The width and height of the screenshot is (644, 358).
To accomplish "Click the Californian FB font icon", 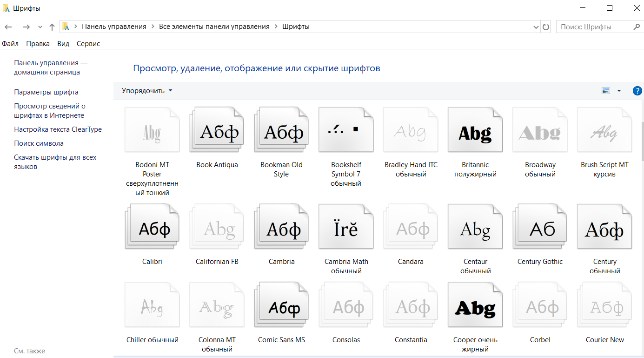I will click(217, 226).
